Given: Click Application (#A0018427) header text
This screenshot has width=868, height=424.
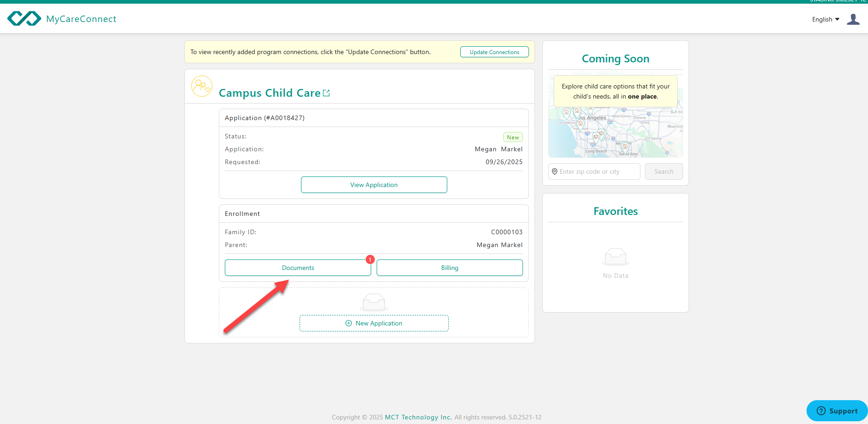Looking at the screenshot, I should point(265,118).
